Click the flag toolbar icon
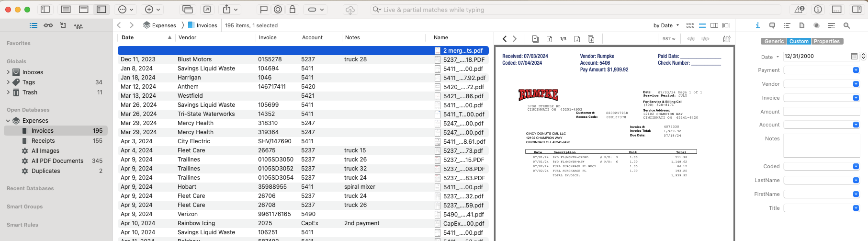The width and height of the screenshot is (868, 241). point(263,10)
